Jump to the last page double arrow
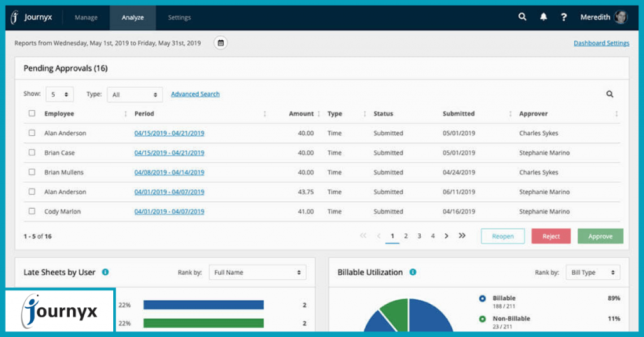The image size is (644, 337). coord(462,236)
